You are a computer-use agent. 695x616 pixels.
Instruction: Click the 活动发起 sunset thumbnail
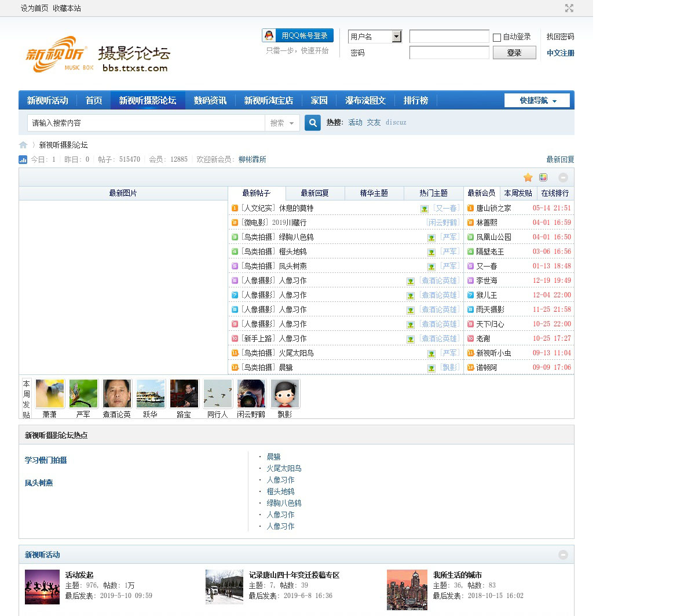(42, 587)
